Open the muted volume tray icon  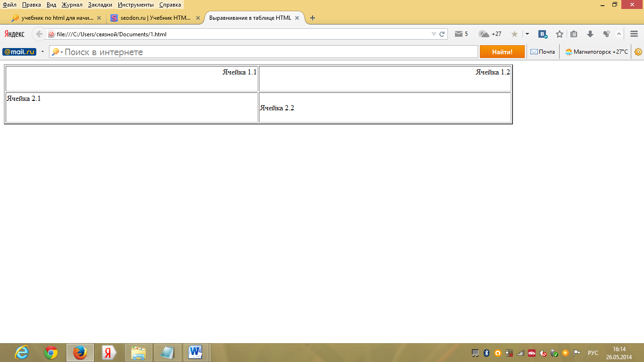tap(543, 353)
